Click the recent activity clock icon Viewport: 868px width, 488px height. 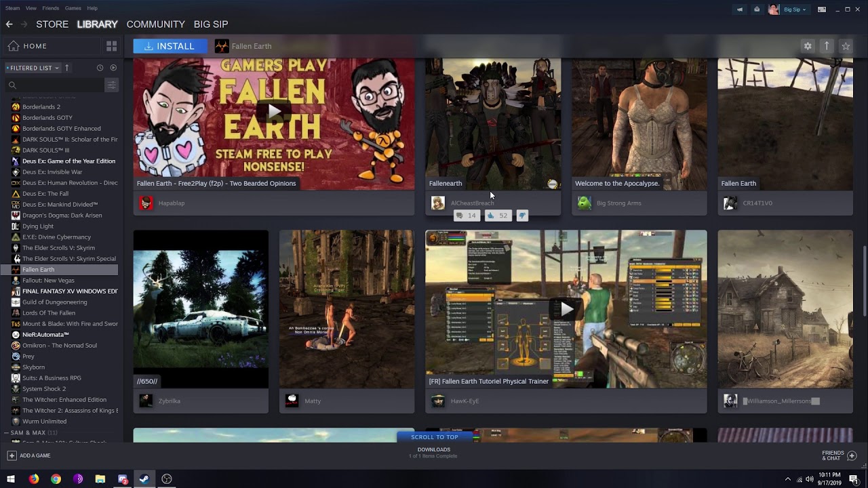coord(100,68)
